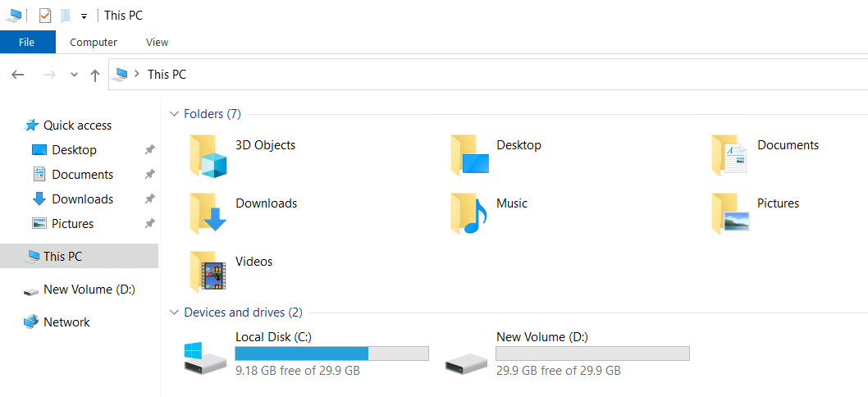Open the Music folder icon
The height and width of the screenshot is (397, 868).
pos(468,214)
